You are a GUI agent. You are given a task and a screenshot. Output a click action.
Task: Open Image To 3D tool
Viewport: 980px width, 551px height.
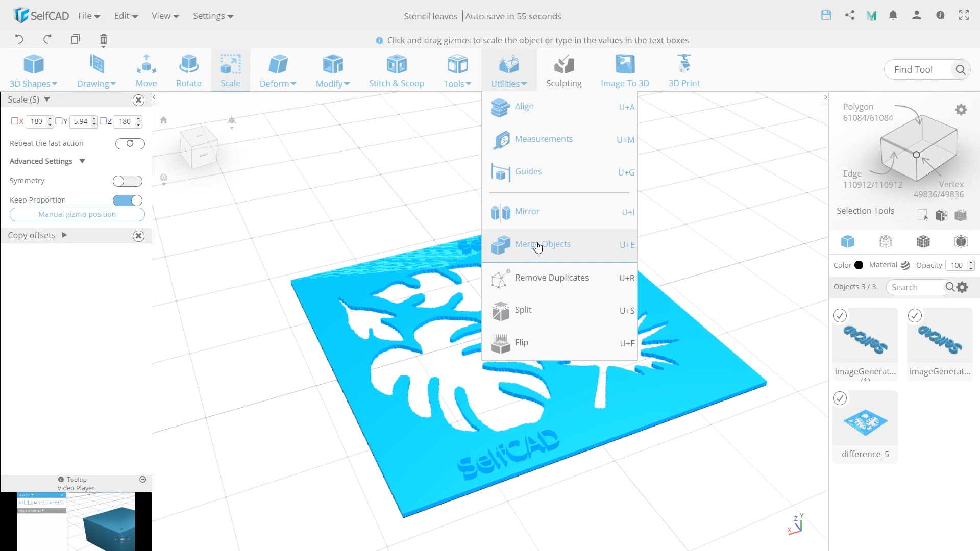(x=625, y=70)
